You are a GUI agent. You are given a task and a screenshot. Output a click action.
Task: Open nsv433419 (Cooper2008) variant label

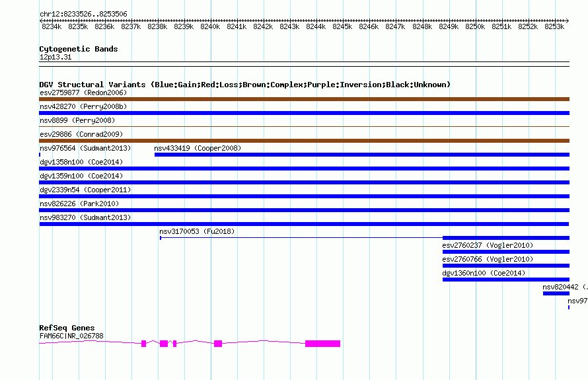point(198,148)
